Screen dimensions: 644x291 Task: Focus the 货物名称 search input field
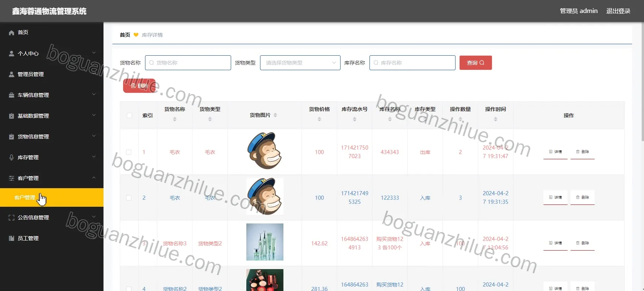pos(188,63)
